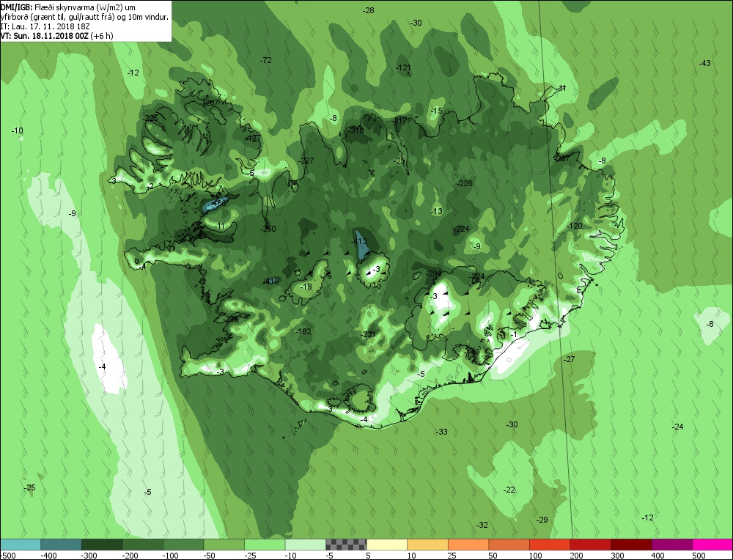
Task: Click the -182 map value
Action: tap(303, 331)
